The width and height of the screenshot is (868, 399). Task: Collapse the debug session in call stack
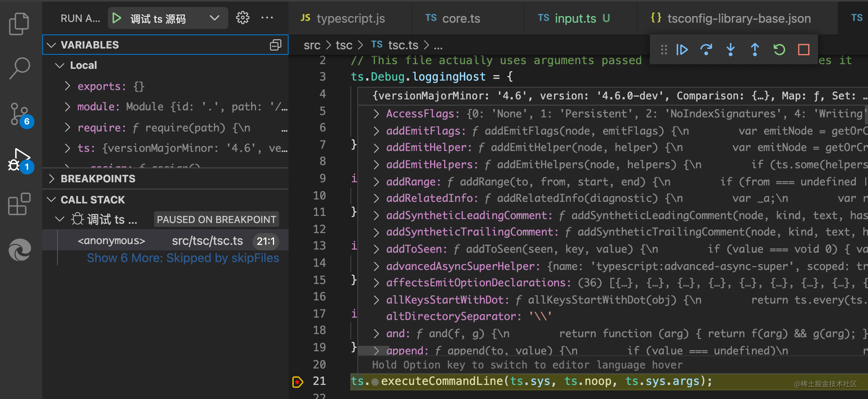pos(59,219)
